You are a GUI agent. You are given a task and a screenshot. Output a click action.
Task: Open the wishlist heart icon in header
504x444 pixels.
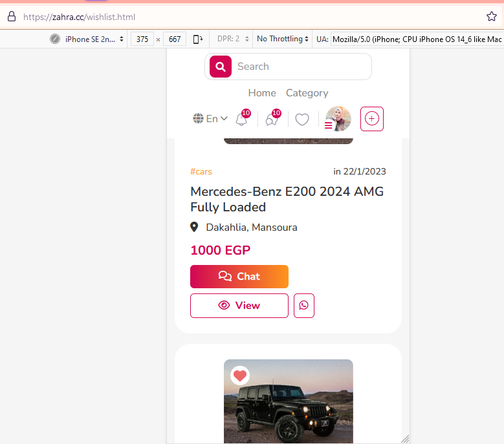coord(302,120)
